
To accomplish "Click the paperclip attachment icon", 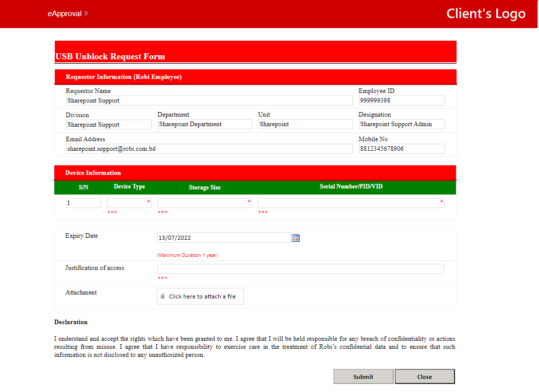I will click(x=162, y=297).
